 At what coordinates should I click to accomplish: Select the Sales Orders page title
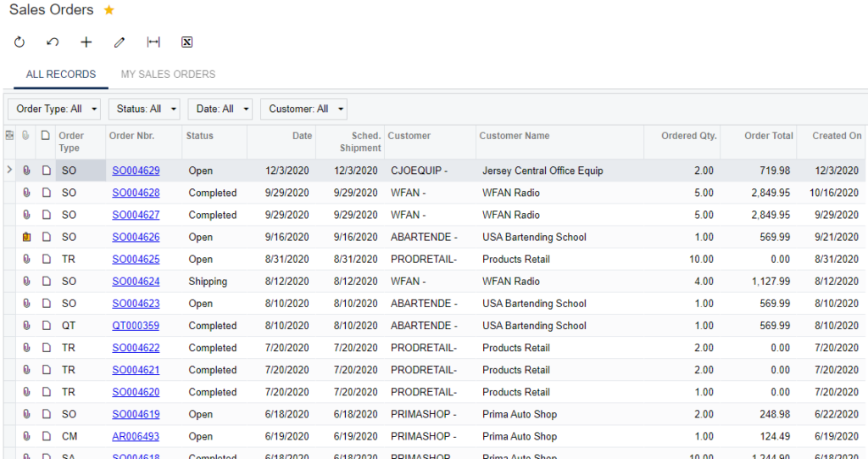[x=52, y=10]
